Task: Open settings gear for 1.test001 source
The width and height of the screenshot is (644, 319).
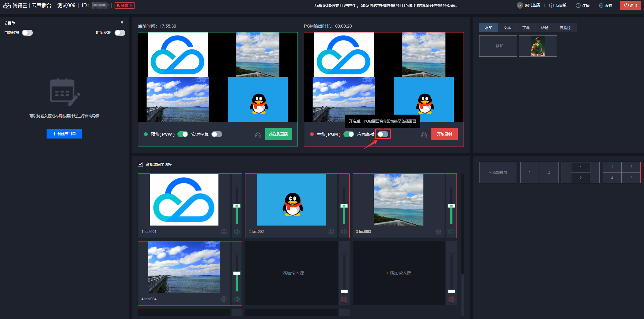Action: pyautogui.click(x=224, y=232)
